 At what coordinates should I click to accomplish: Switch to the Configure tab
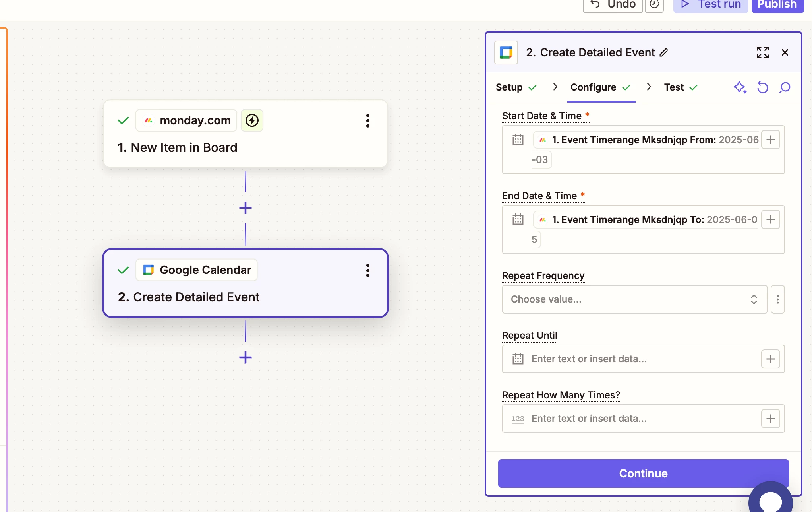[600, 87]
